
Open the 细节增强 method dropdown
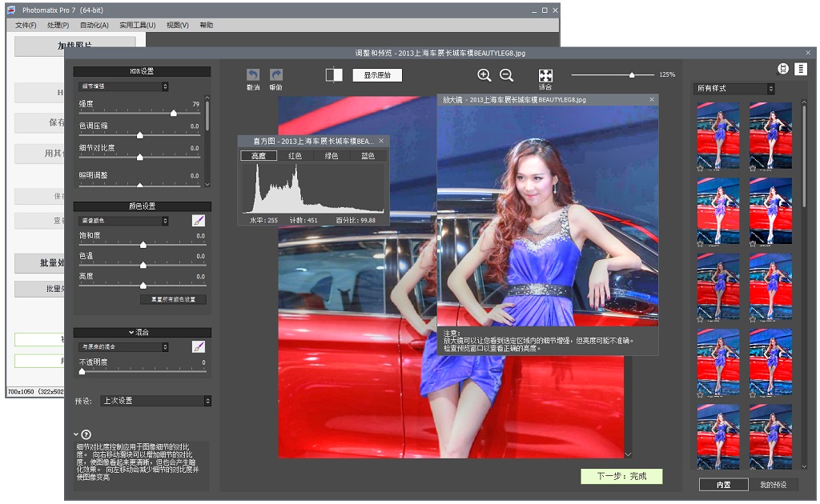(123, 86)
